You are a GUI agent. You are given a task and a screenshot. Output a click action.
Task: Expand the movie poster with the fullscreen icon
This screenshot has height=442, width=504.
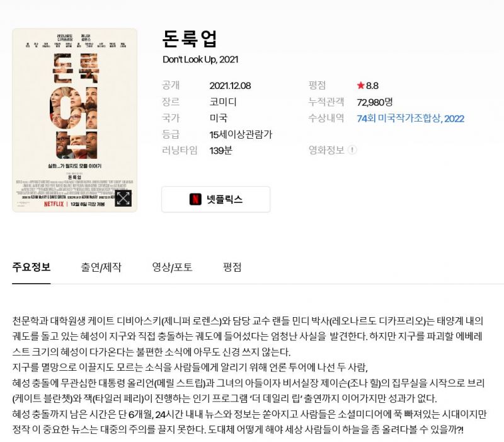[x=123, y=198]
